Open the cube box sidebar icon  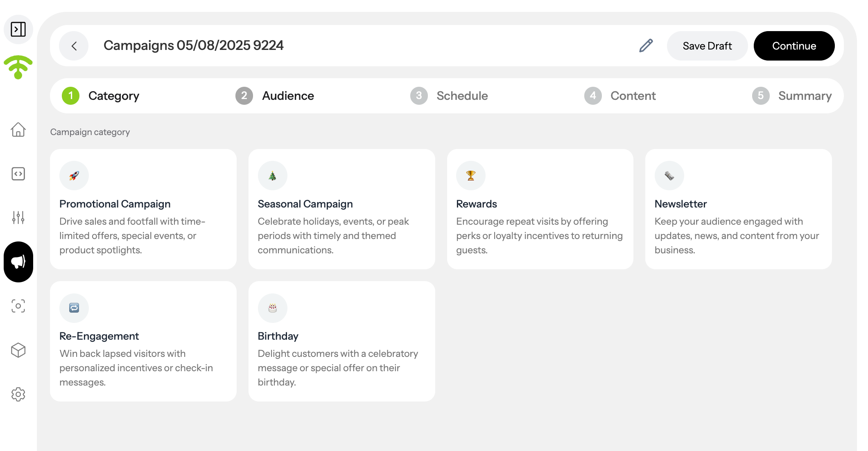[18, 350]
